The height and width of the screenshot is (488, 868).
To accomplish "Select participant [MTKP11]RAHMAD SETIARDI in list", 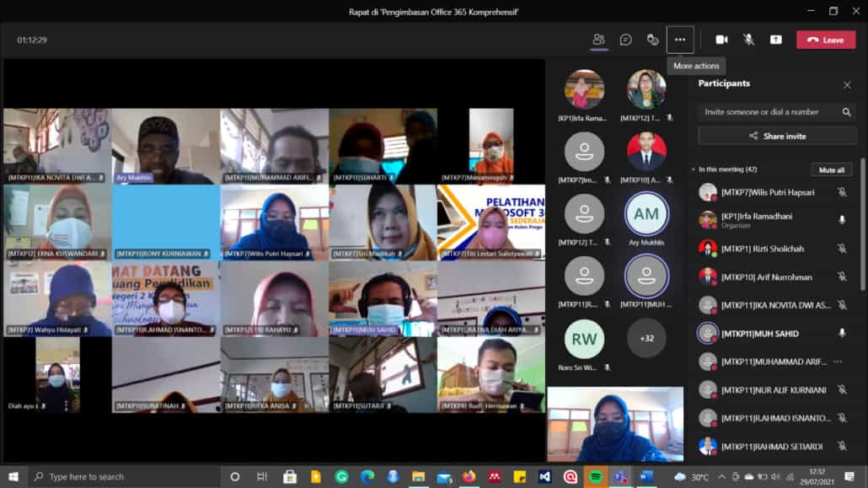I will click(x=772, y=447).
